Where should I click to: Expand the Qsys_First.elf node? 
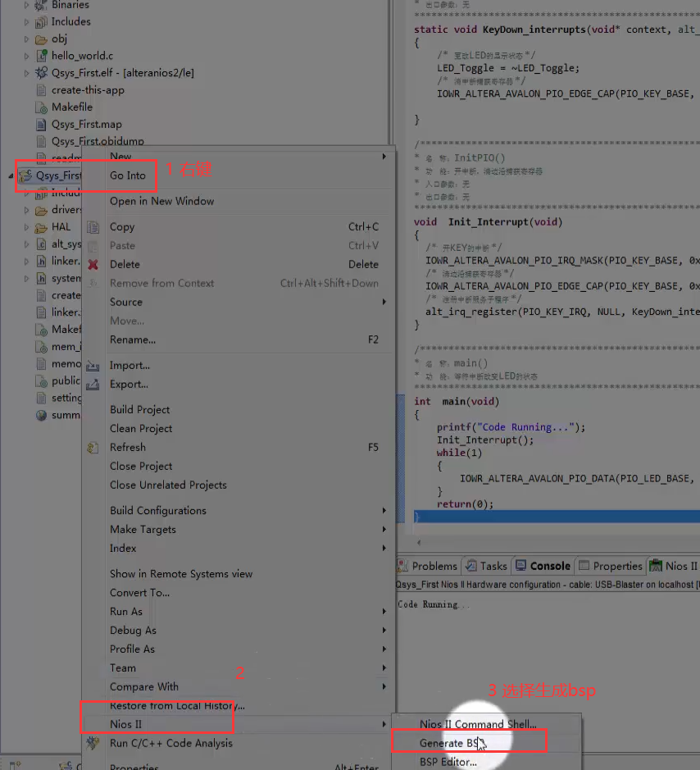[x=26, y=74]
